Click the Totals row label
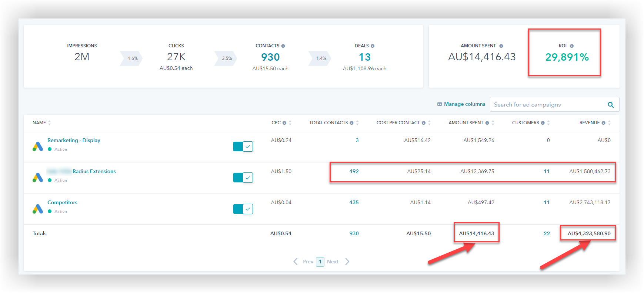This screenshot has height=293, width=644. 40,233
